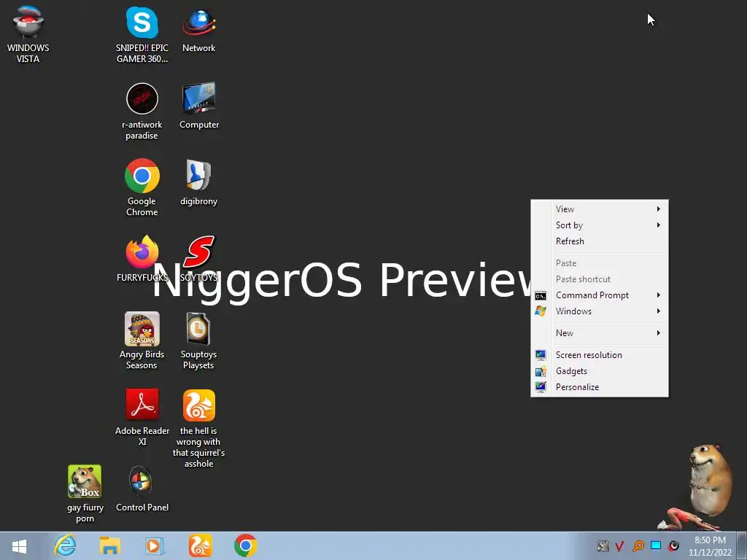Expand the arrow beside Windows
This screenshot has height=560, width=747.
(659, 311)
